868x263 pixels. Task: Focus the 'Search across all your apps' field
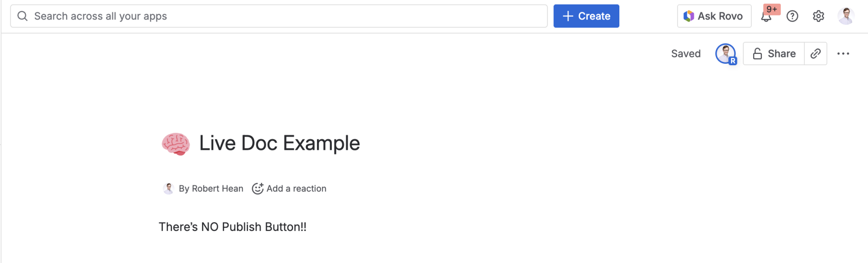pyautogui.click(x=280, y=16)
